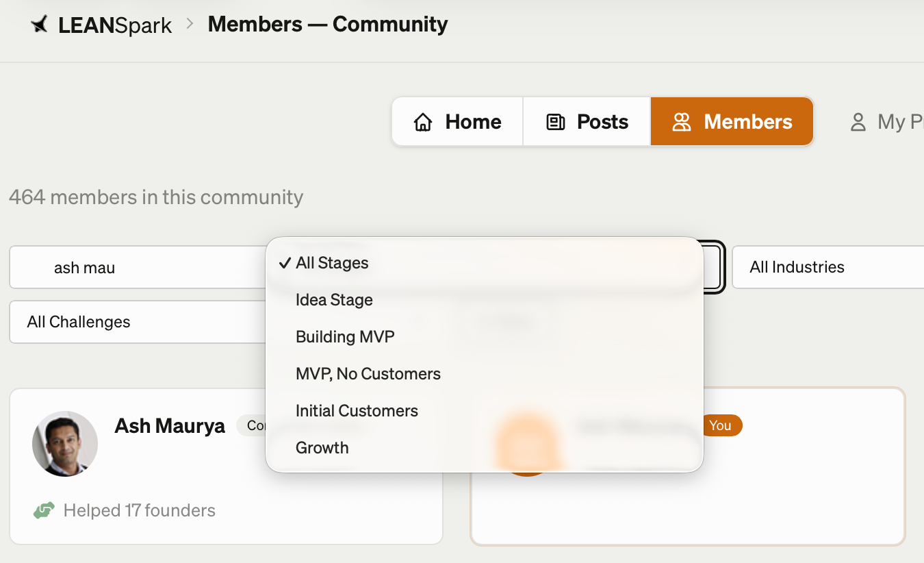The height and width of the screenshot is (563, 924).
Task: Click Ash Maurya's profile photo
Action: (x=64, y=444)
